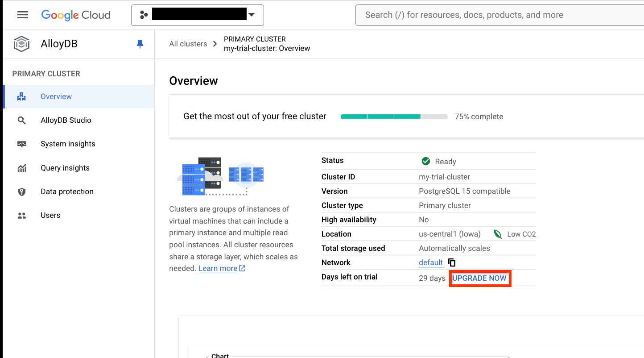This screenshot has width=644, height=358.
Task: Copy the network name using copy icon
Action: click(451, 262)
